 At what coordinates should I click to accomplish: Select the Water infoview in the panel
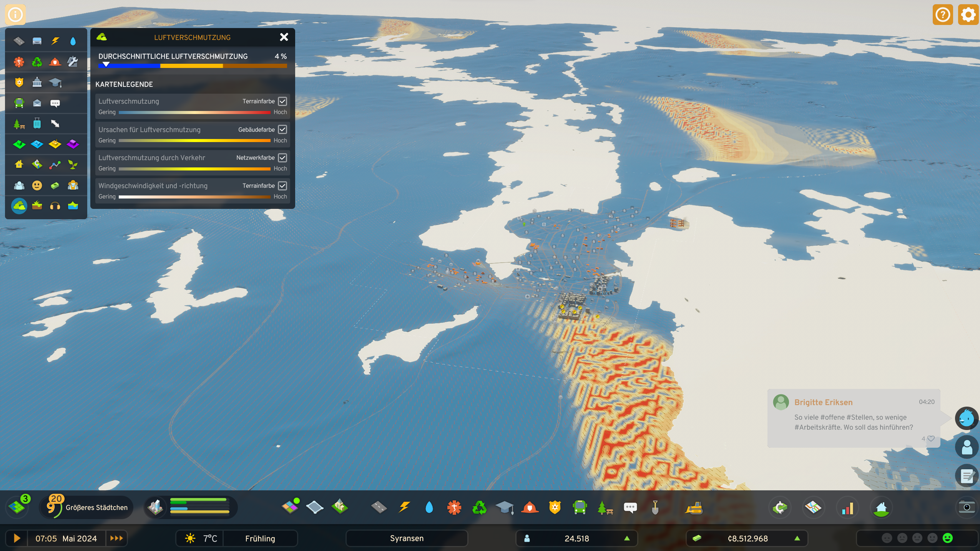(x=73, y=40)
